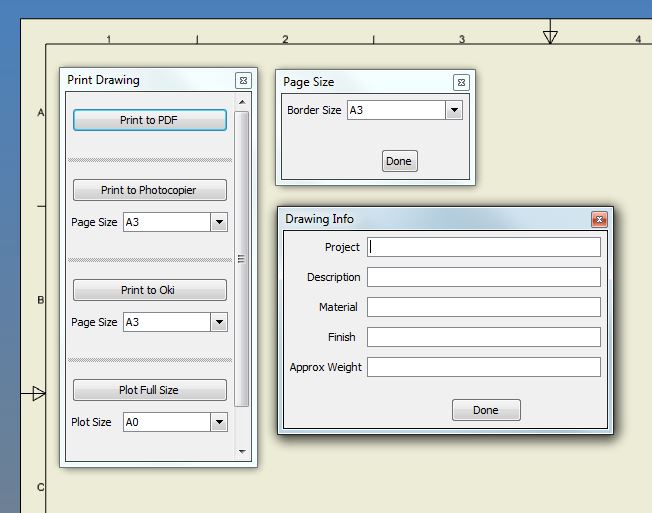Click the Print Drawing title text
Image resolution: width=652 pixels, height=513 pixels.
point(103,80)
